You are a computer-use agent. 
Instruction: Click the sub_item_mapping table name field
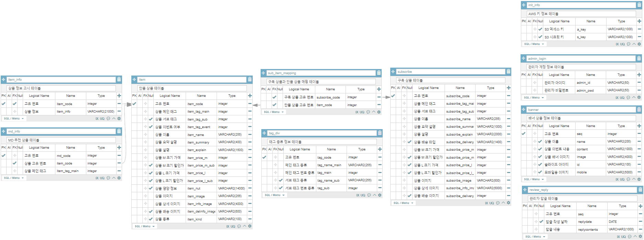321,73
